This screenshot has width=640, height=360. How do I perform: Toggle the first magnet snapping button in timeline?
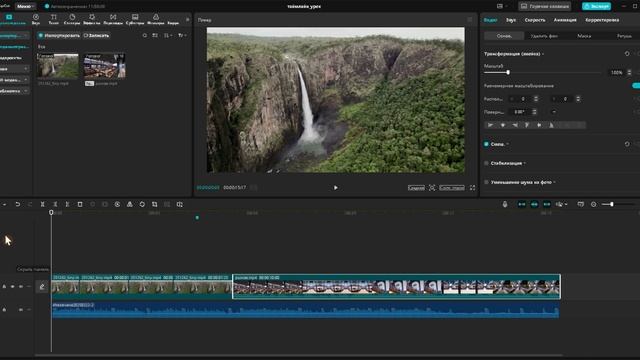pos(522,204)
